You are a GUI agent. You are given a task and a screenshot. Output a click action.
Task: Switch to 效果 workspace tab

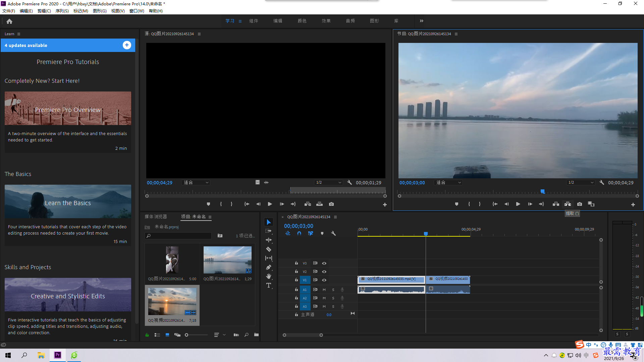point(326,21)
